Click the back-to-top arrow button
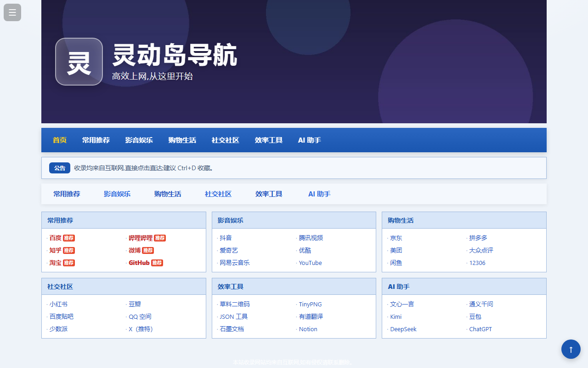Viewport: 588px width, 368px height. click(x=571, y=349)
